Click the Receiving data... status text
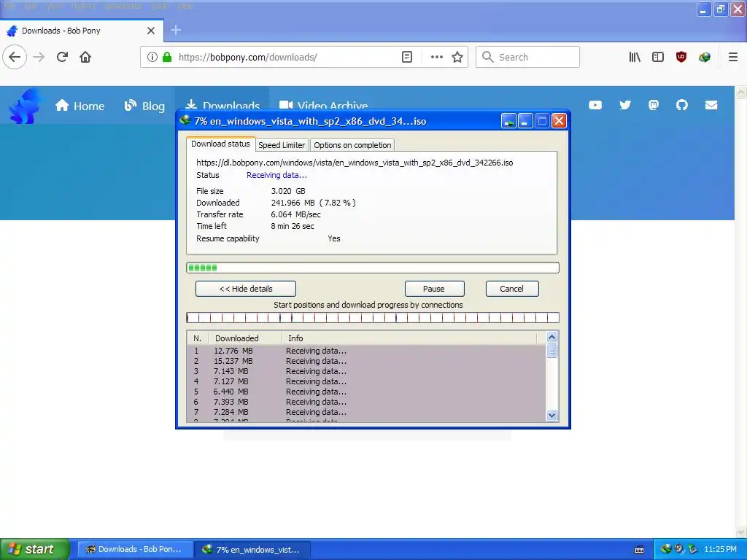The width and height of the screenshot is (747, 560). tap(276, 175)
